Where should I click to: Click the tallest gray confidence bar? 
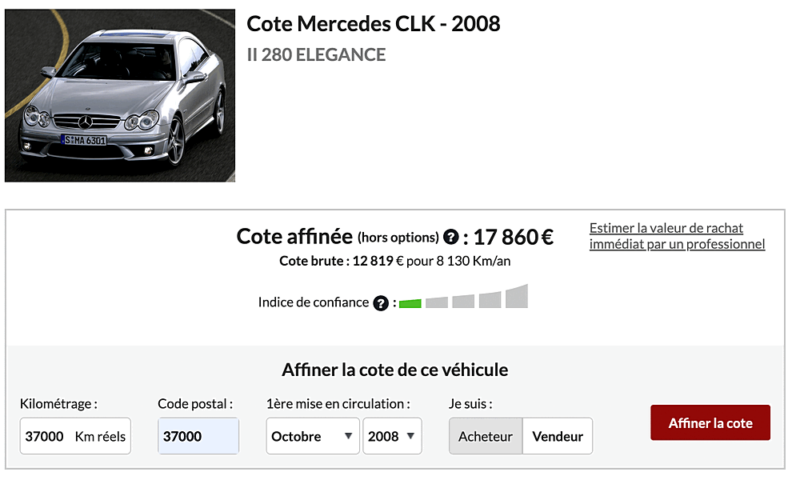[x=516, y=296]
